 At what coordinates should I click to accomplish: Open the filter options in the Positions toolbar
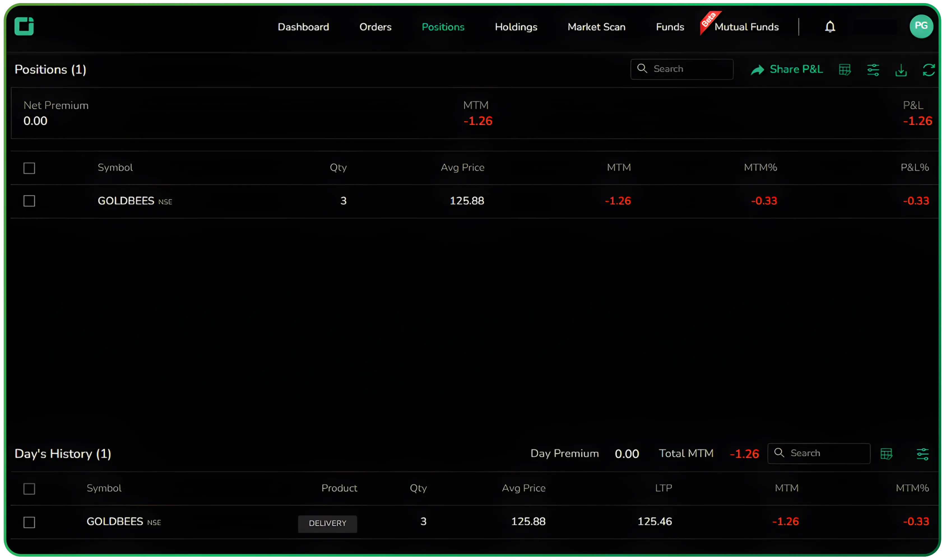click(x=873, y=69)
